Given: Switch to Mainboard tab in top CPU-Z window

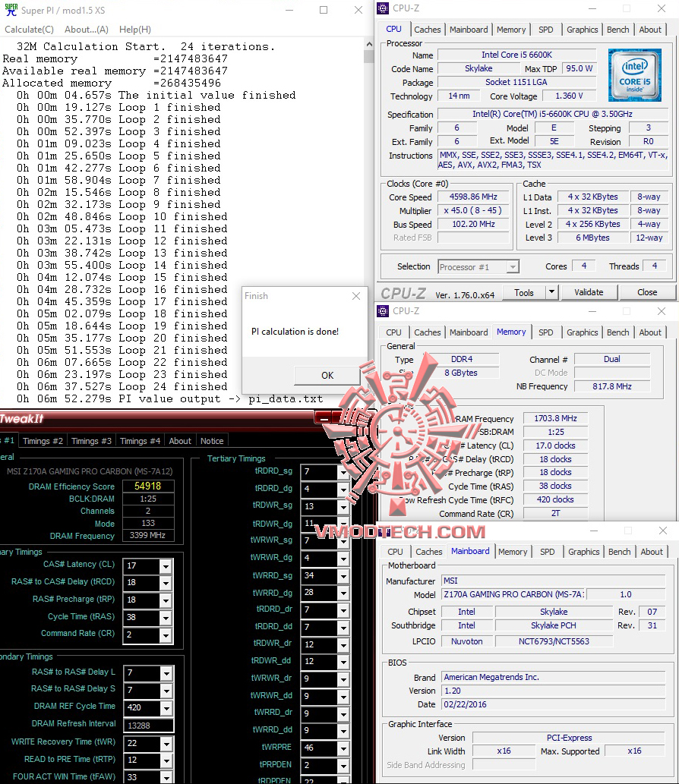Looking at the screenshot, I should point(469,30).
